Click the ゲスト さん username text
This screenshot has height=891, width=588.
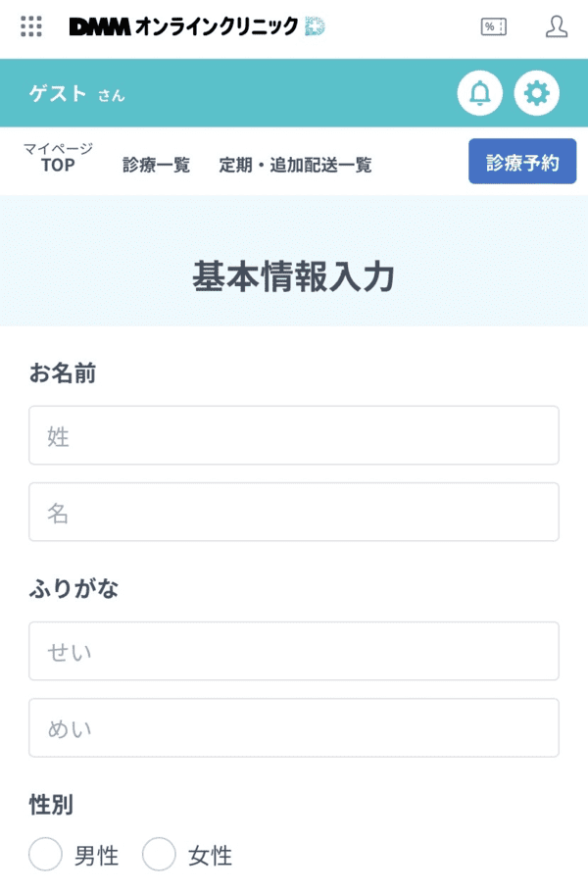tap(76, 94)
